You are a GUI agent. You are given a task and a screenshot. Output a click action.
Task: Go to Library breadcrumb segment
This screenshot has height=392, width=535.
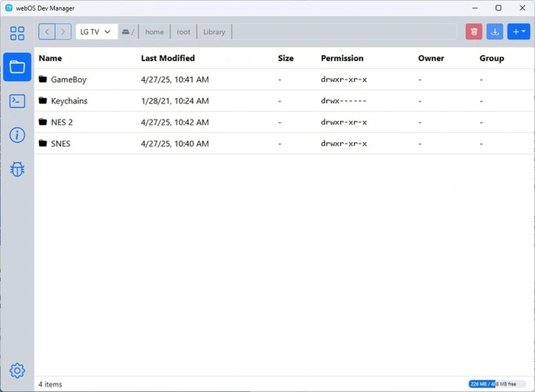pos(214,32)
